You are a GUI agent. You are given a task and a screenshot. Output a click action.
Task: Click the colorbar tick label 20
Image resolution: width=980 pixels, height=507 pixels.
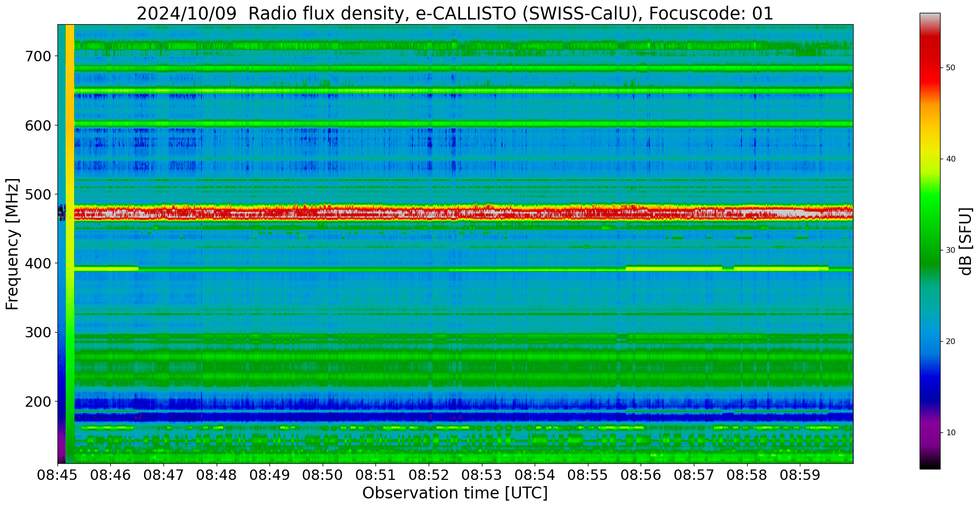click(951, 342)
